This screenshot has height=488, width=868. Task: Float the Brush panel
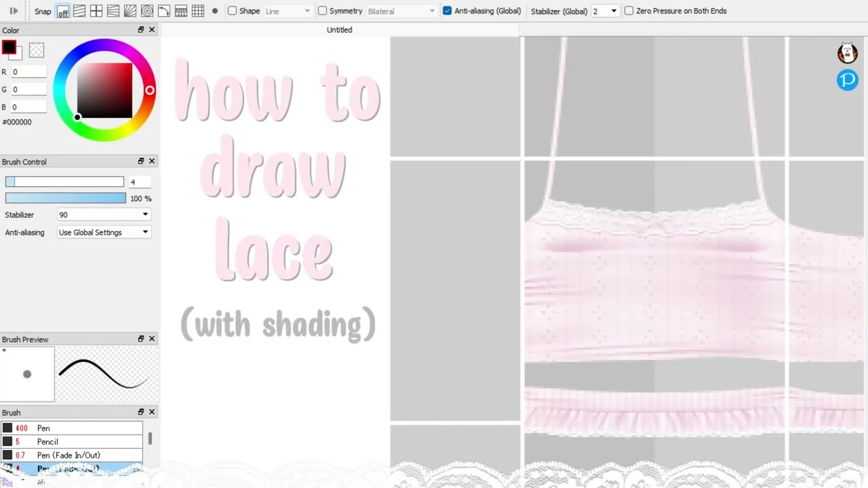(141, 412)
